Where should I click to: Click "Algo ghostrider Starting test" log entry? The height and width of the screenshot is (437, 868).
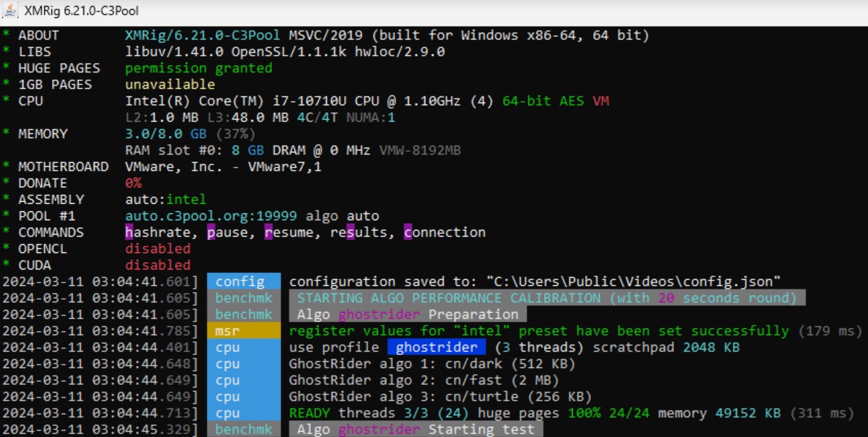pyautogui.click(x=416, y=429)
